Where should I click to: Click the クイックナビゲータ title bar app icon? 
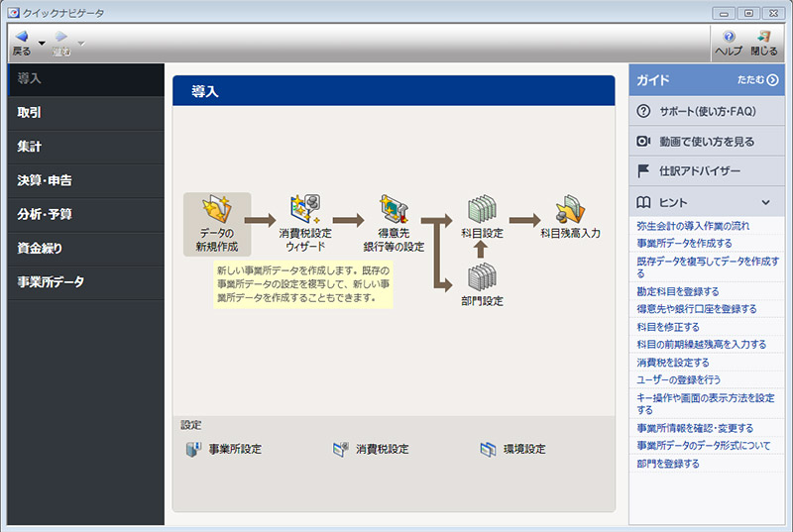[14, 13]
